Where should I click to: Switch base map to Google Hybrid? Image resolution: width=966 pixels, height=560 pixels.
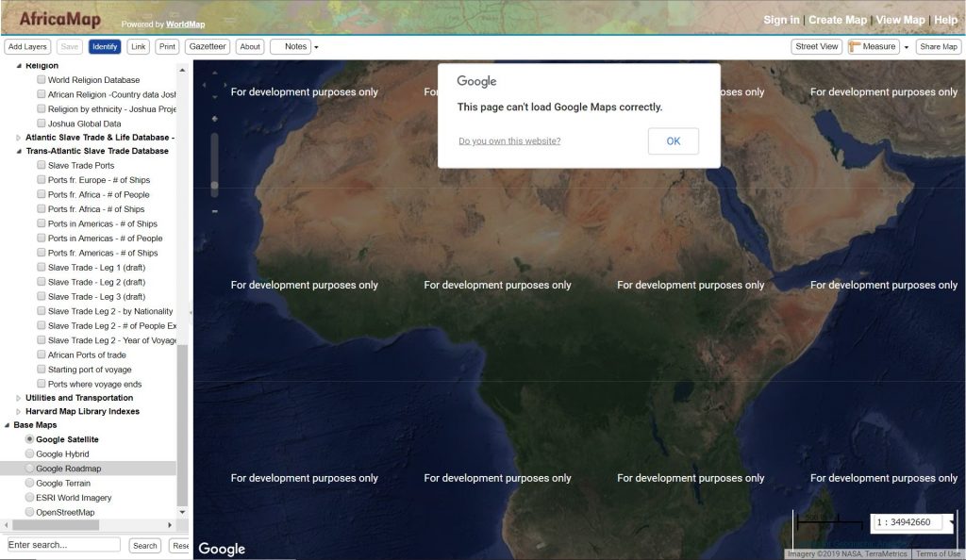click(29, 454)
